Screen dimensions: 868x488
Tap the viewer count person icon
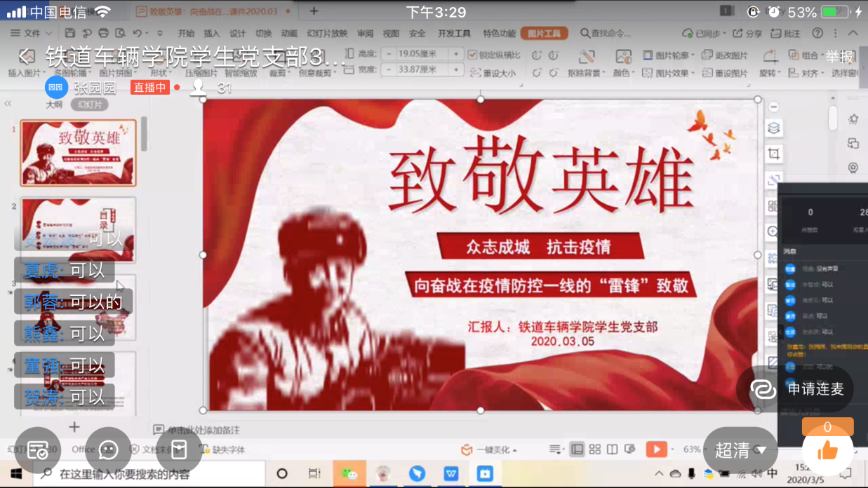(199, 88)
